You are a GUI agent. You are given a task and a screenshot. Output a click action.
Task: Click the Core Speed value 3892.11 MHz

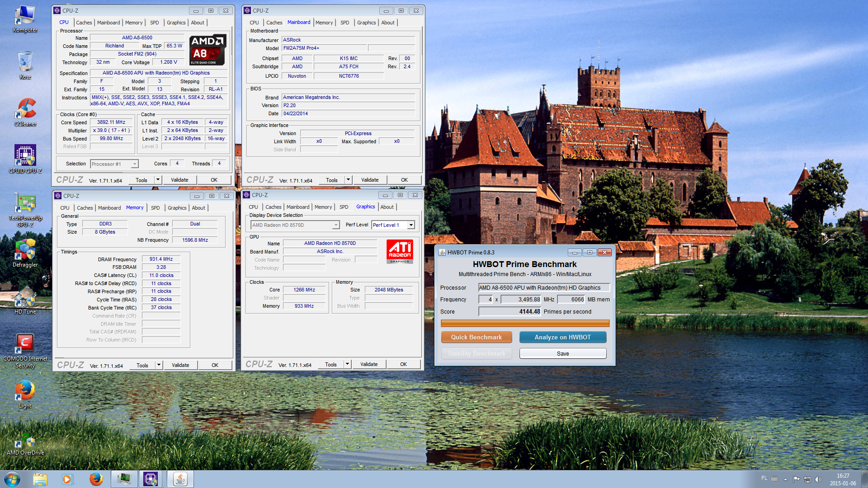click(x=111, y=122)
